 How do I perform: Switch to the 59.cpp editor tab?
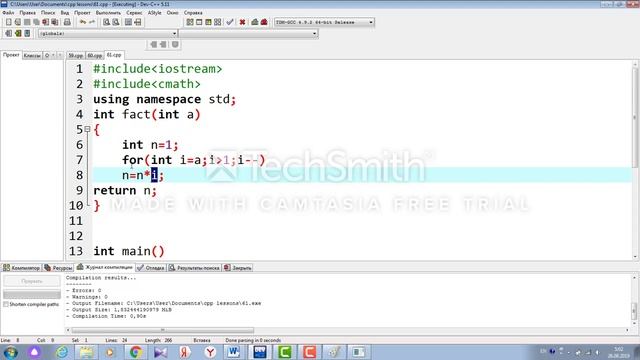76,55
